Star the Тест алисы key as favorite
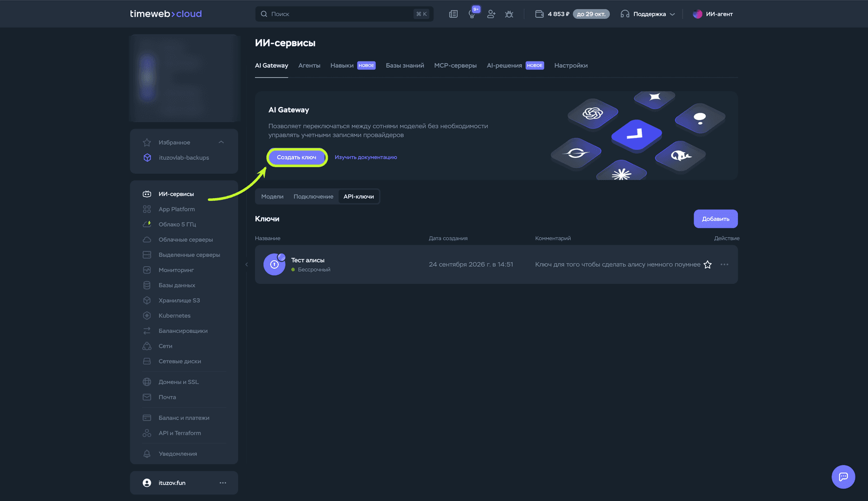The height and width of the screenshot is (501, 868). 707,264
